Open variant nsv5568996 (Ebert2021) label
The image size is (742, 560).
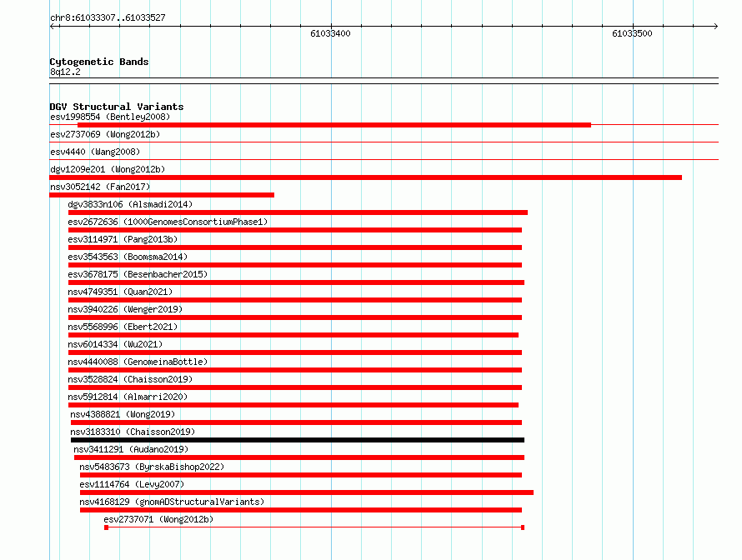coord(123,327)
